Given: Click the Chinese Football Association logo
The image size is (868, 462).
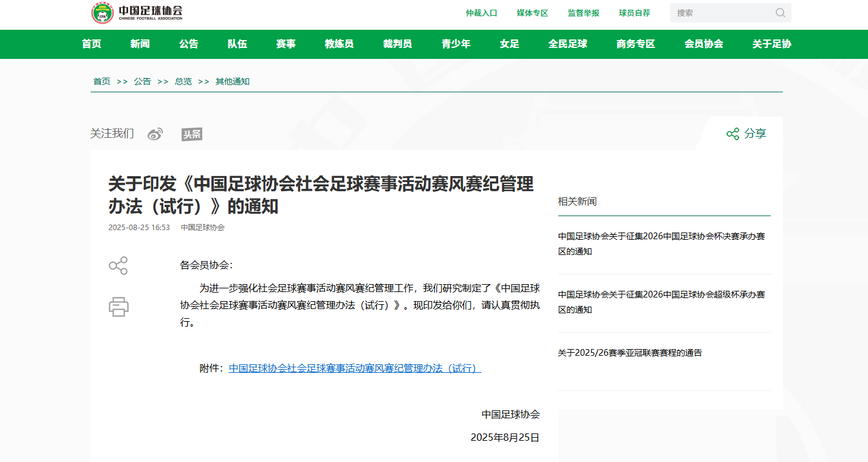Looking at the screenshot, I should (137, 13).
